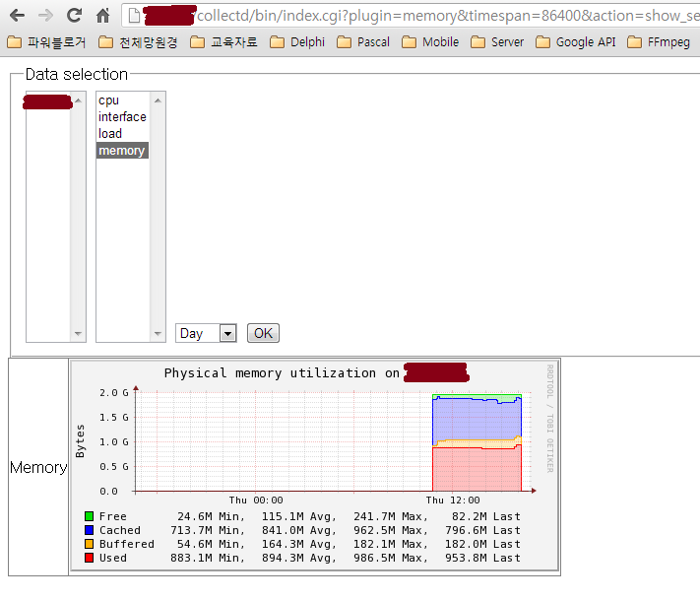Open the 파워블로거 bookmark folder
Screen dimensions: 700x601
click(46, 42)
